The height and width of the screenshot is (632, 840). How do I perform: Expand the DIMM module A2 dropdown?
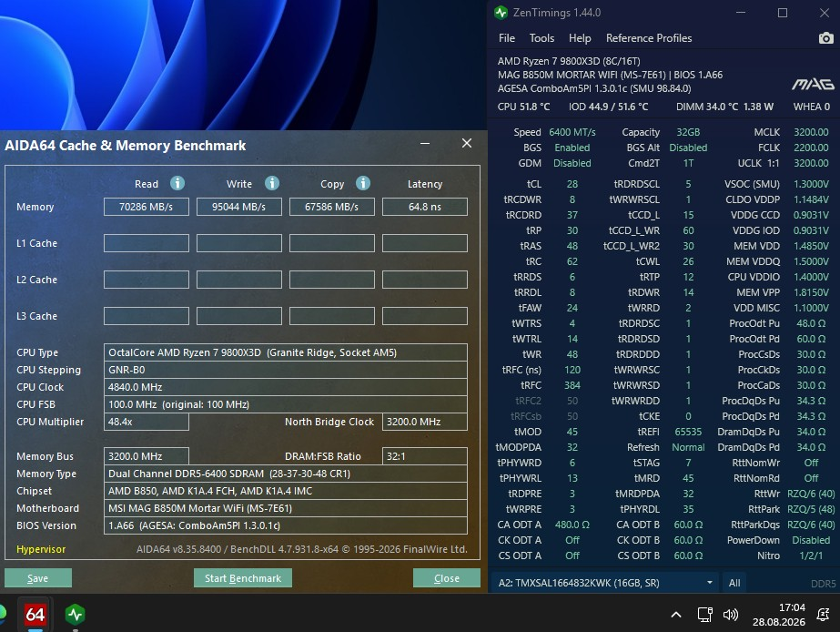point(606,583)
